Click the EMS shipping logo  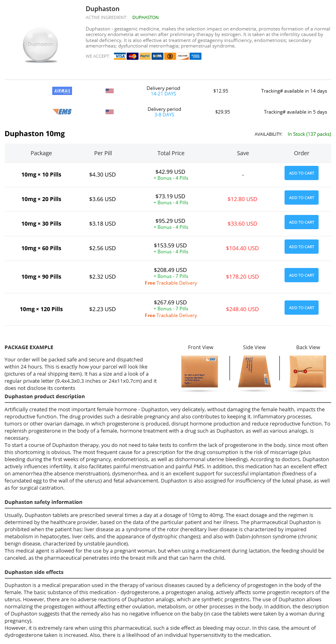coord(63,112)
